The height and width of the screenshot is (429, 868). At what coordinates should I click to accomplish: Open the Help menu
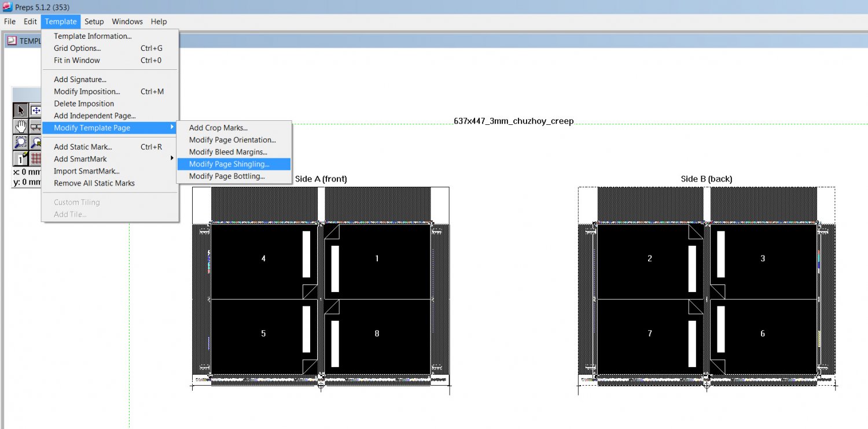click(159, 21)
